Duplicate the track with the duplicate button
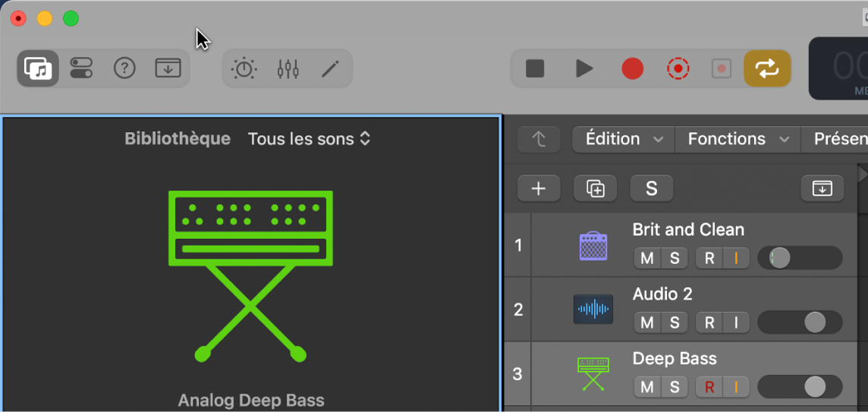This screenshot has height=412, width=868. (x=596, y=189)
